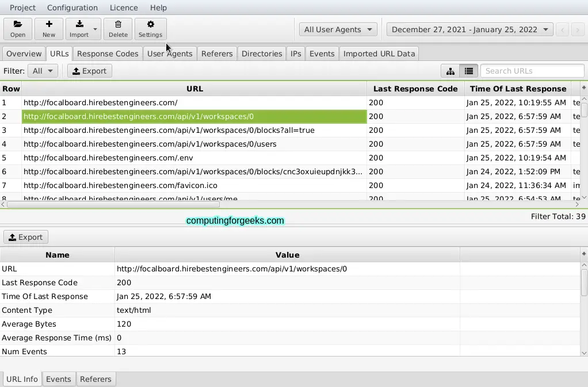Click plus column chooser of details table
Image resolution: width=588 pixels, height=387 pixels.
tap(584, 254)
